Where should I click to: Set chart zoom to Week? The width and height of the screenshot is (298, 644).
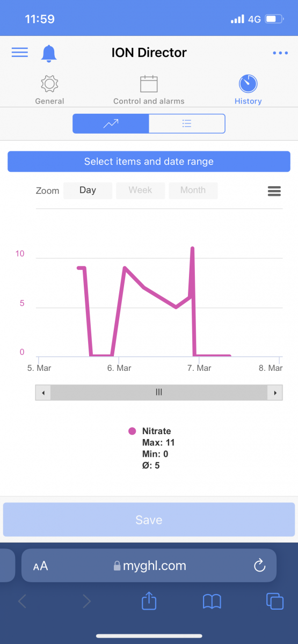(140, 191)
